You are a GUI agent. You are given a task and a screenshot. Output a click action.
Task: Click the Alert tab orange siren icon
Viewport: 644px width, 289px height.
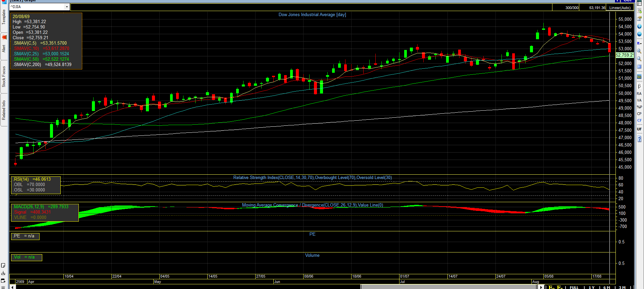(4, 37)
